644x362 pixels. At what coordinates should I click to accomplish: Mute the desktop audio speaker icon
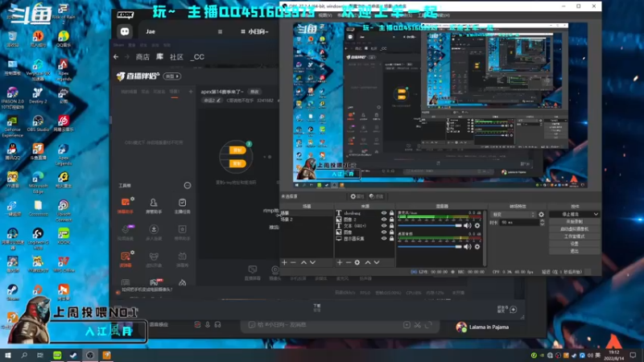pos(468,247)
